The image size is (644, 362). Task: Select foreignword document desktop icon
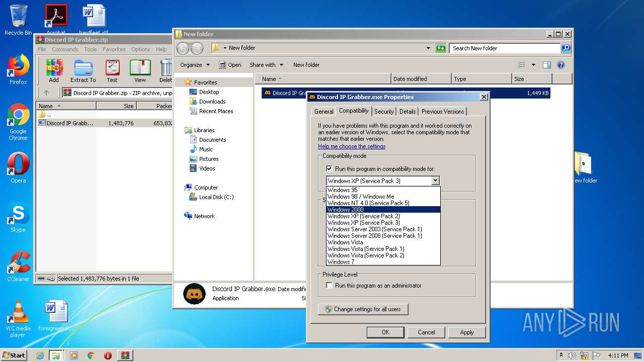pyautogui.click(x=56, y=316)
